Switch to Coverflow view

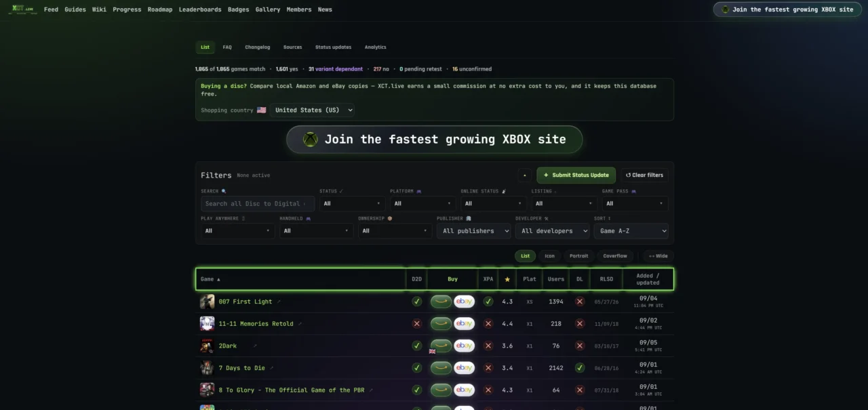pyautogui.click(x=615, y=256)
